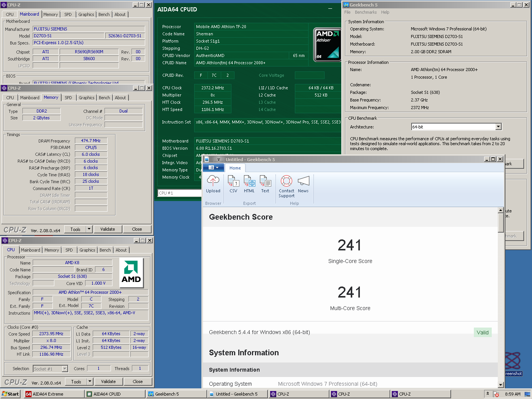Open the News megaphone icon
The image size is (532, 399).
click(x=303, y=181)
